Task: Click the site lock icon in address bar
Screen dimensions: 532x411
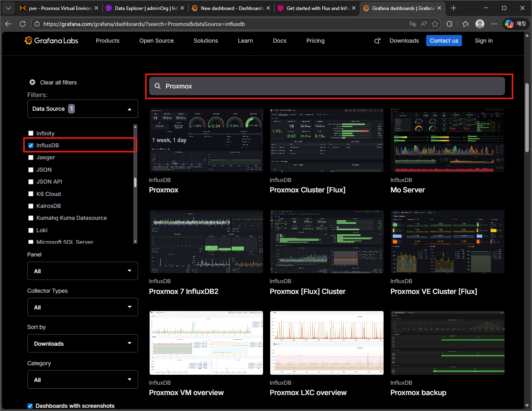Action: pyautogui.click(x=37, y=24)
